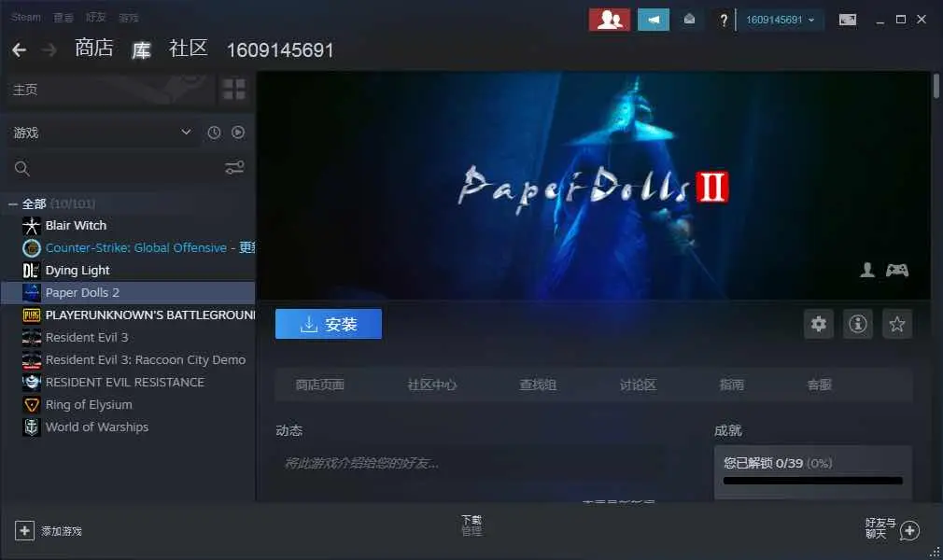This screenshot has height=560, width=943.
Task: Go to 社区 tab
Action: pyautogui.click(x=189, y=49)
